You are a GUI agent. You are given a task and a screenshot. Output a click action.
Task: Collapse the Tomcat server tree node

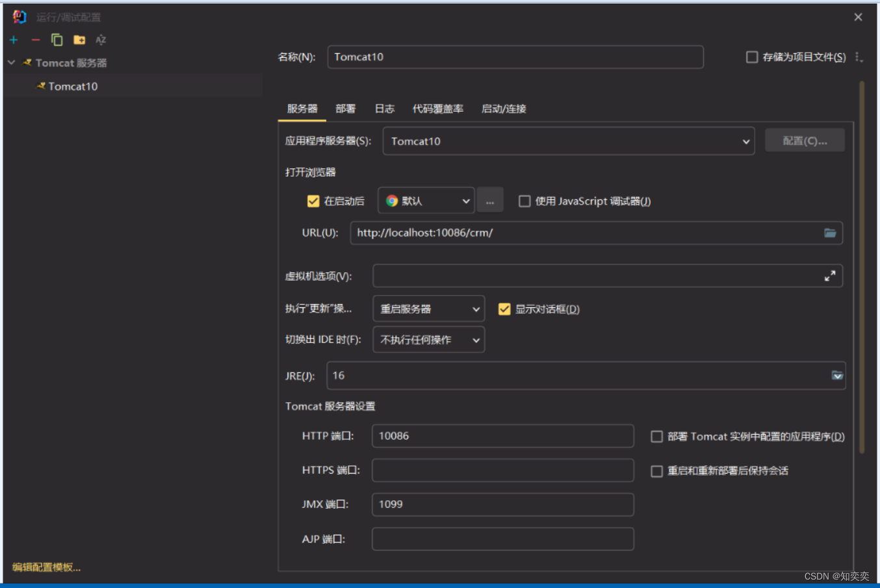(x=12, y=63)
